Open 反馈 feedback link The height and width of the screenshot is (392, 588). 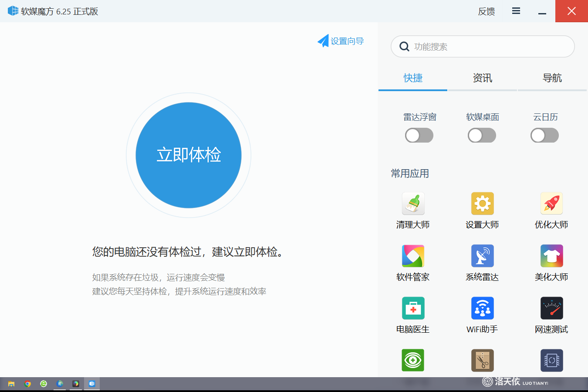click(x=487, y=11)
